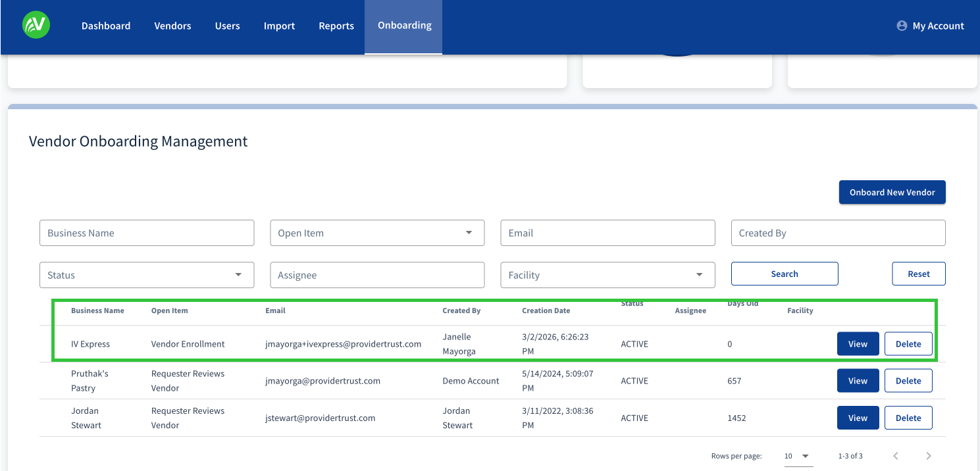The height and width of the screenshot is (471, 980).
Task: Go to the Users tab
Action: (x=227, y=26)
